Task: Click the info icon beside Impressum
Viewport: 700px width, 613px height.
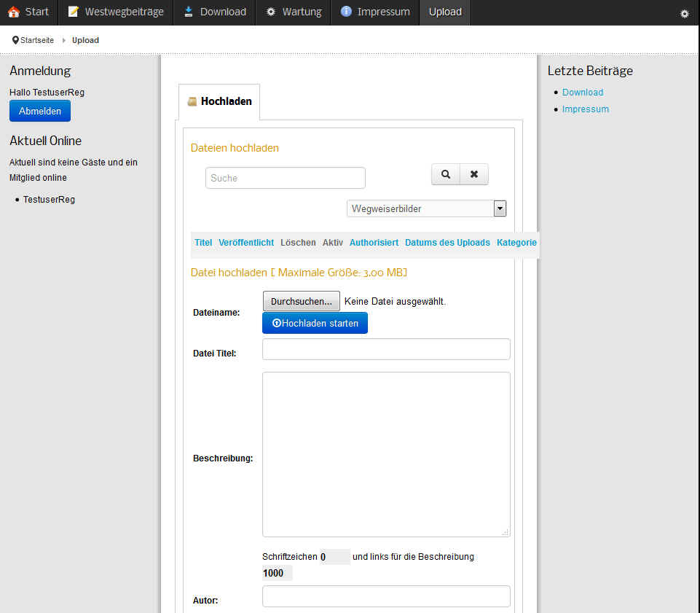Action: [346, 12]
